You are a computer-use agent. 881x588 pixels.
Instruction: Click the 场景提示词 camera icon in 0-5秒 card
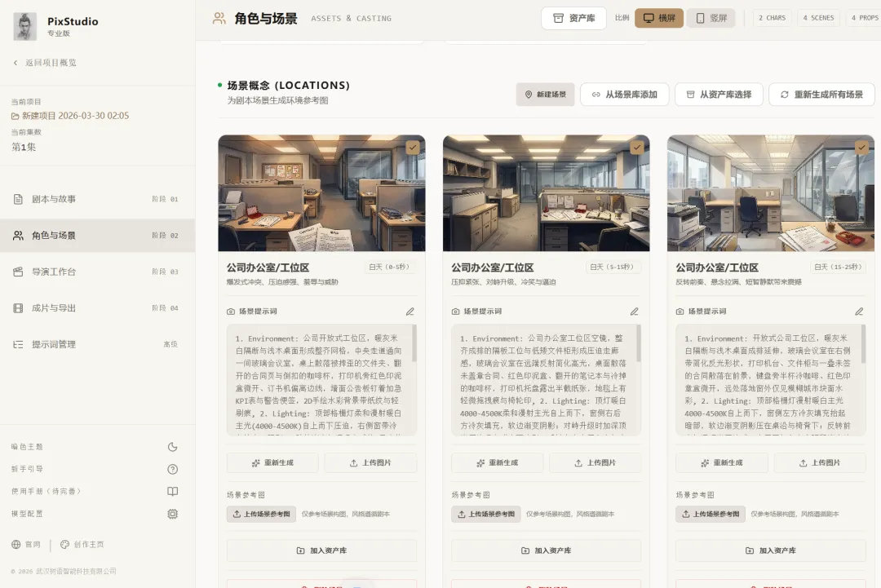[x=231, y=312]
